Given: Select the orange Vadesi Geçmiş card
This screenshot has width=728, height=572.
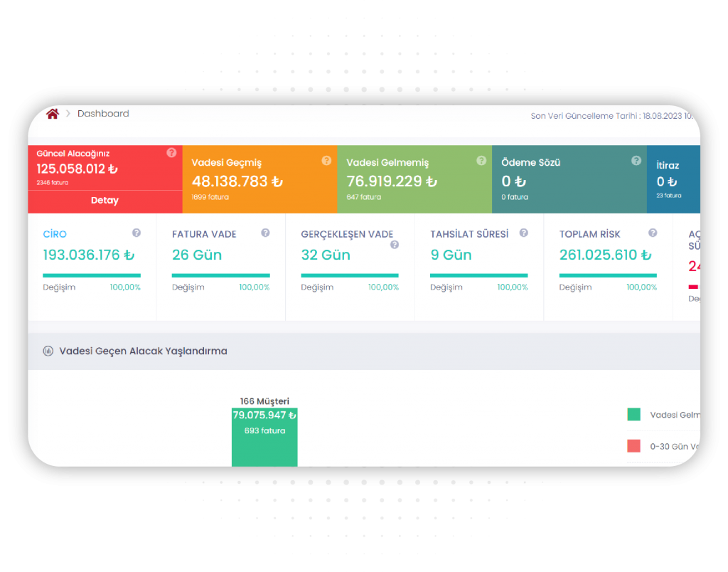Looking at the screenshot, I should (259, 179).
